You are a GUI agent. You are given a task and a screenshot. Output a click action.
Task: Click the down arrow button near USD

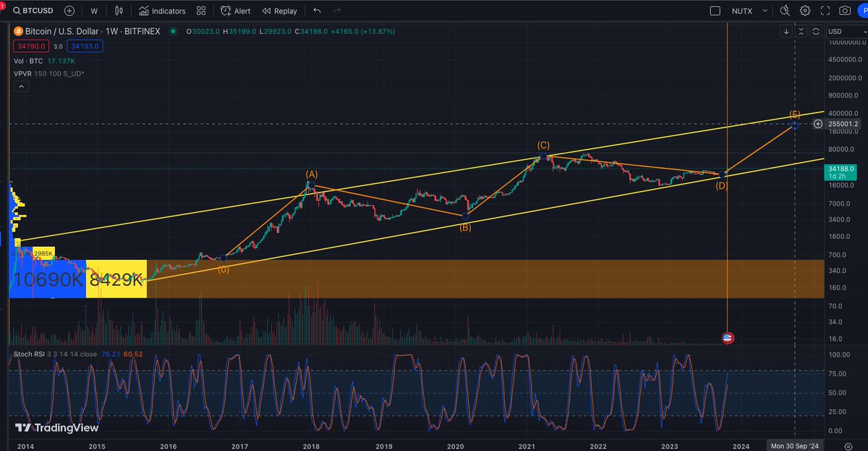click(x=786, y=31)
